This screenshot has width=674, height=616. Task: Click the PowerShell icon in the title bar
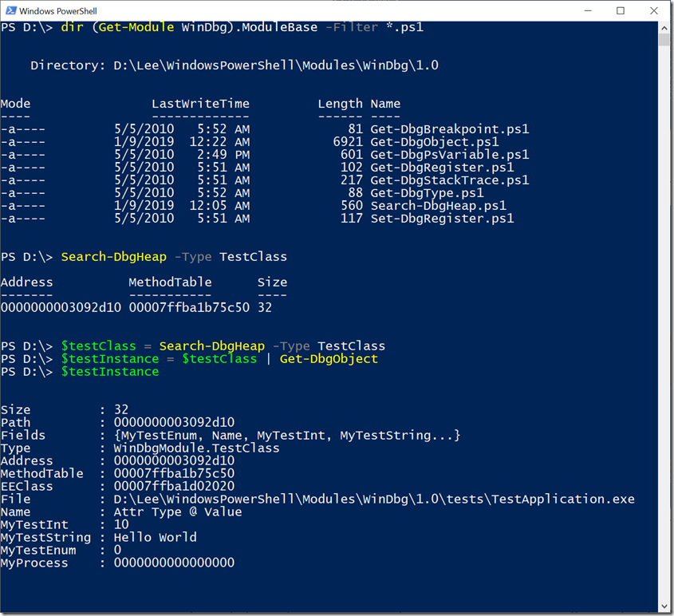(x=10, y=10)
